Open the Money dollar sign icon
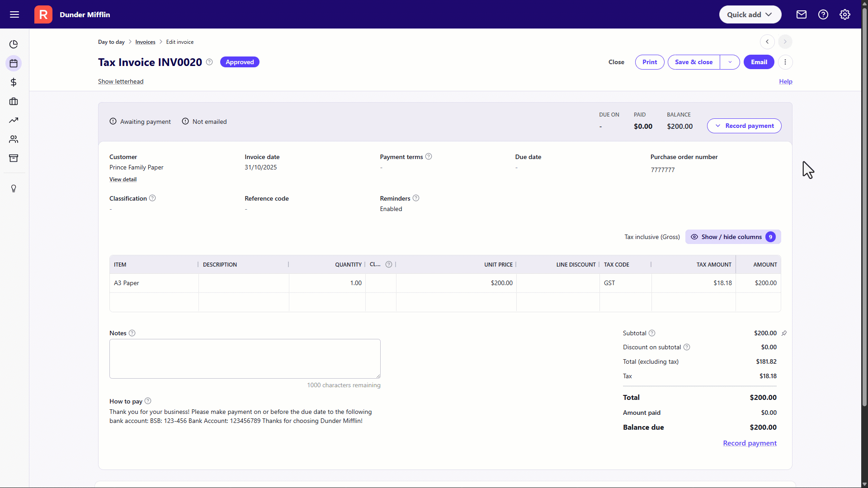Image resolution: width=868 pixels, height=488 pixels. point(14,82)
